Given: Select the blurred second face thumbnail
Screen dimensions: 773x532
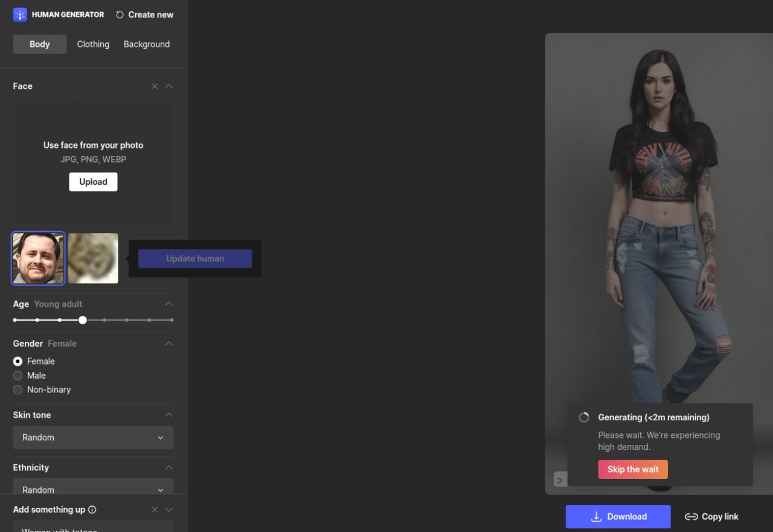Looking at the screenshot, I should (93, 258).
